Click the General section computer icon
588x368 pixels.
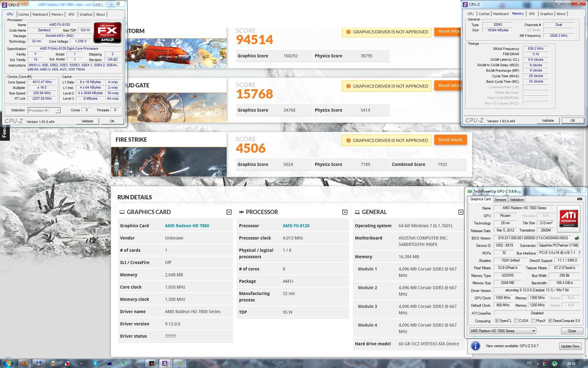(x=357, y=212)
